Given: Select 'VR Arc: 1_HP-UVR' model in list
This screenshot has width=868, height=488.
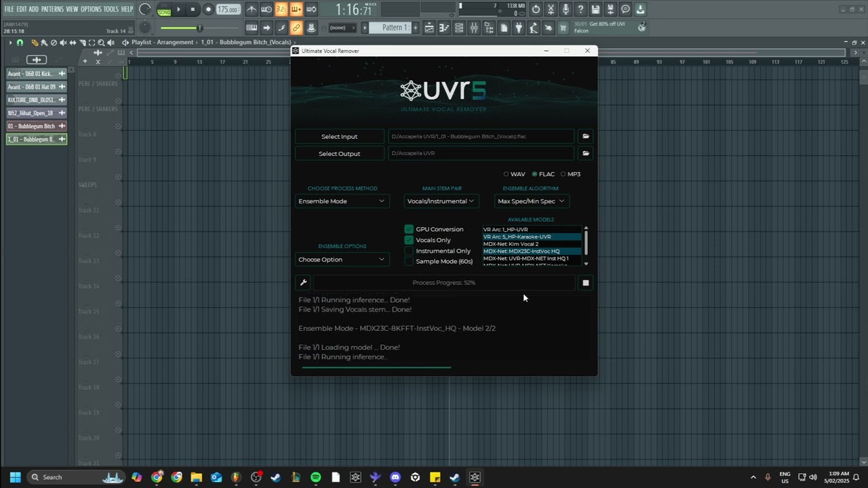Looking at the screenshot, I should pos(532,229).
